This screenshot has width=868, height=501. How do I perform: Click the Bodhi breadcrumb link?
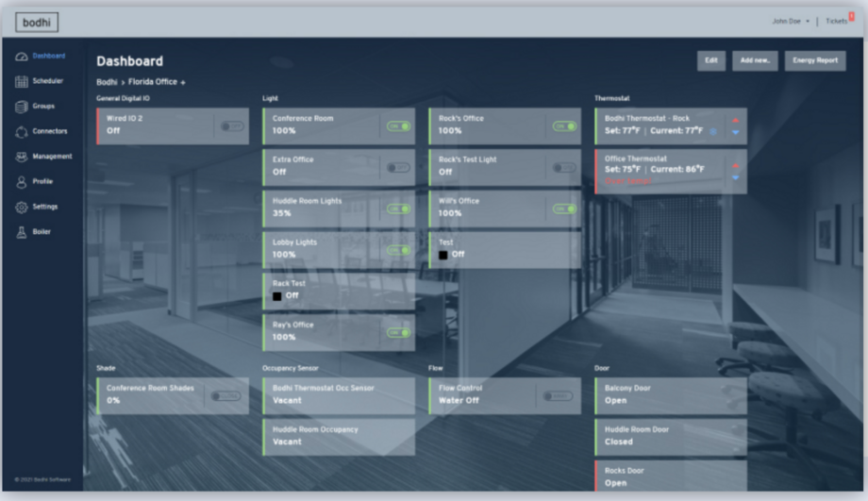point(107,82)
